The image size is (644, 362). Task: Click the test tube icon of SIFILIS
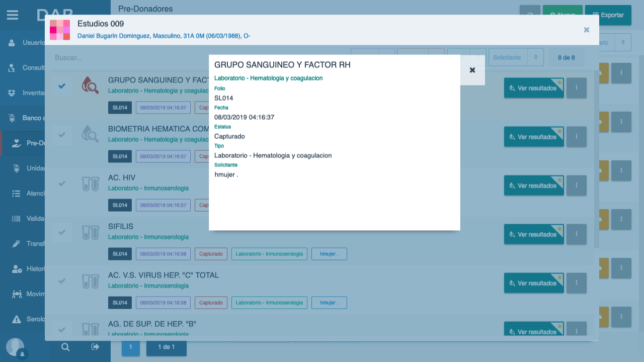click(91, 232)
